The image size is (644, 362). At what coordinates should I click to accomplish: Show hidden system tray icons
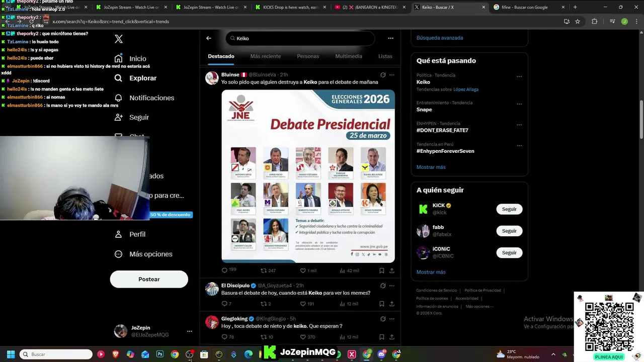coord(553,354)
